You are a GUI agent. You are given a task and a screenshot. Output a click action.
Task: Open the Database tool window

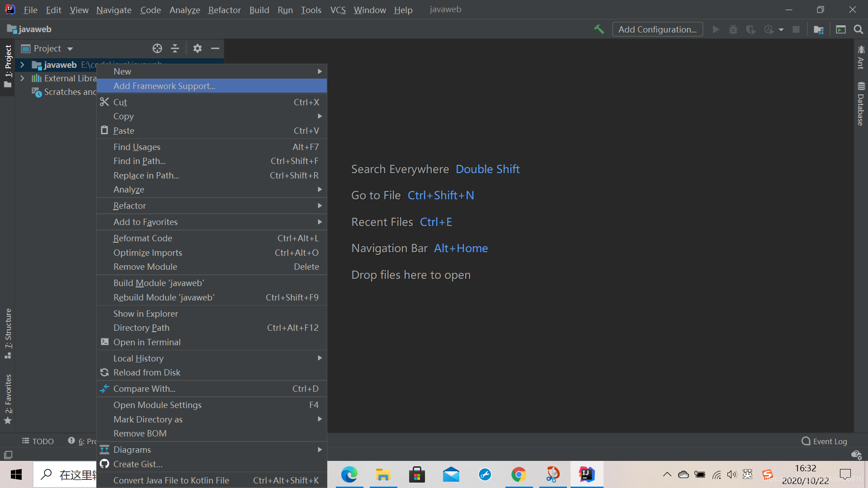tap(861, 104)
